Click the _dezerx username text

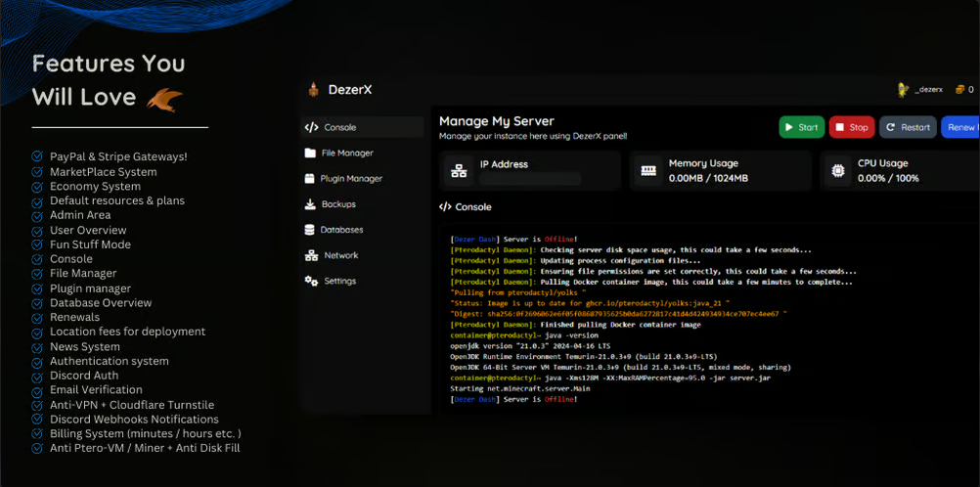click(x=929, y=90)
